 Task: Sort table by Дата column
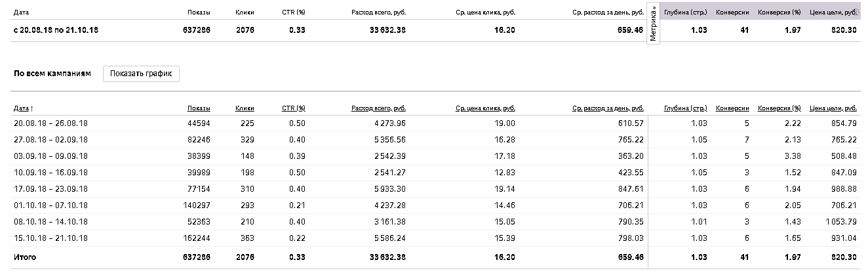[22, 108]
